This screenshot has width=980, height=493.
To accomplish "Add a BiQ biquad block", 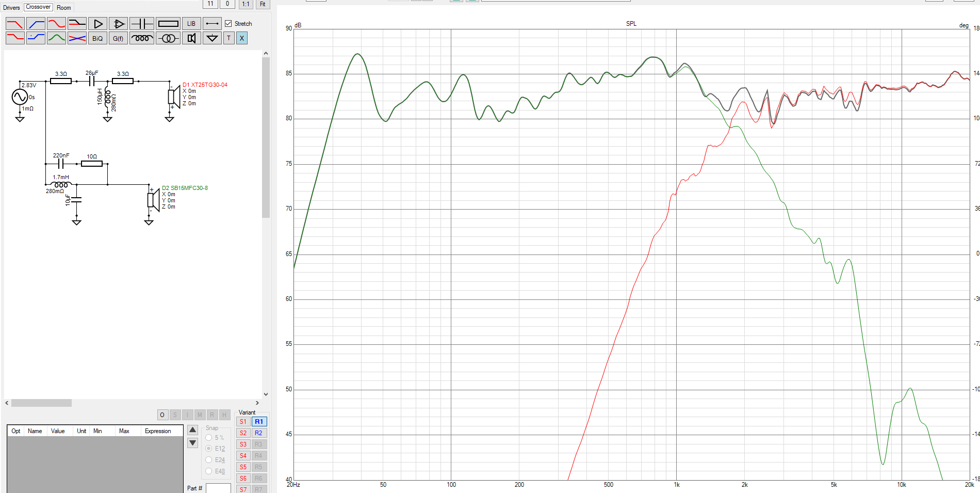I will 97,38.
